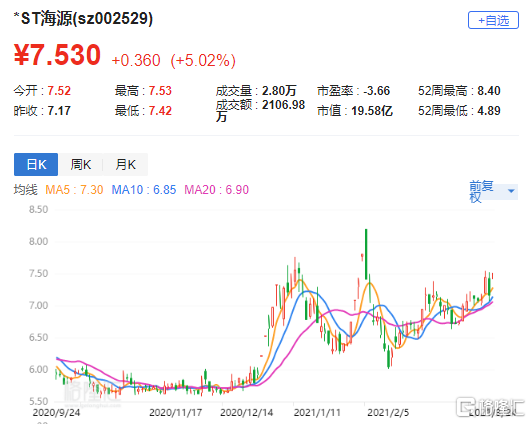Open the 前复权 adjustment dropdown
The image size is (531, 424).
coord(493,191)
